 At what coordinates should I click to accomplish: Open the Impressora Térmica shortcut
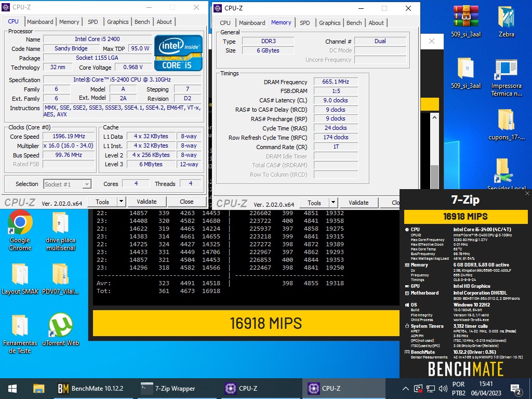(x=506, y=78)
